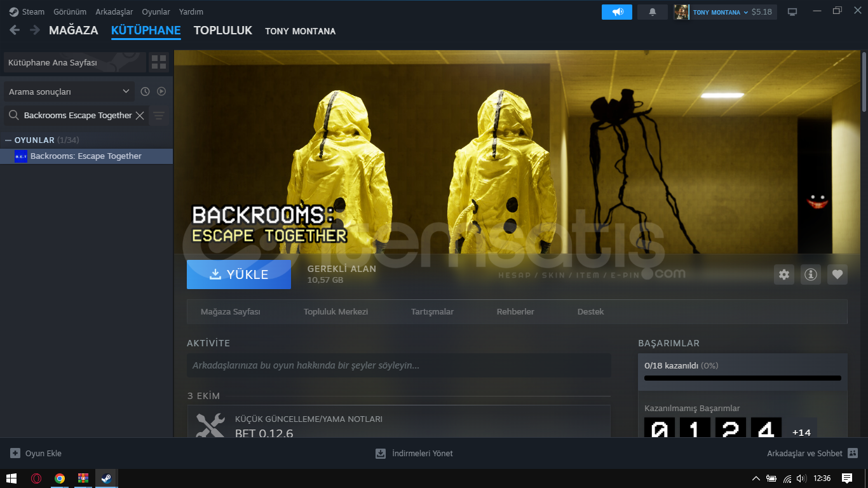The image size is (868, 488).
Task: Click the taskbar clock showing 12:36
Action: pyautogui.click(x=822, y=478)
